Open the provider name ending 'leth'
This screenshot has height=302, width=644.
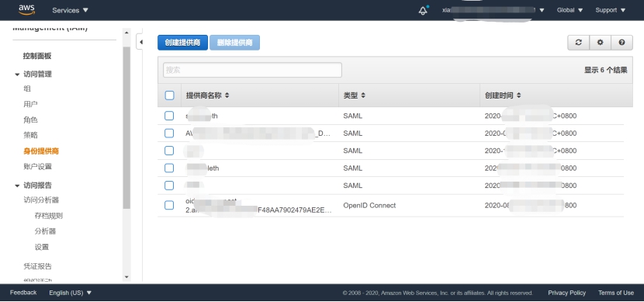(203, 168)
